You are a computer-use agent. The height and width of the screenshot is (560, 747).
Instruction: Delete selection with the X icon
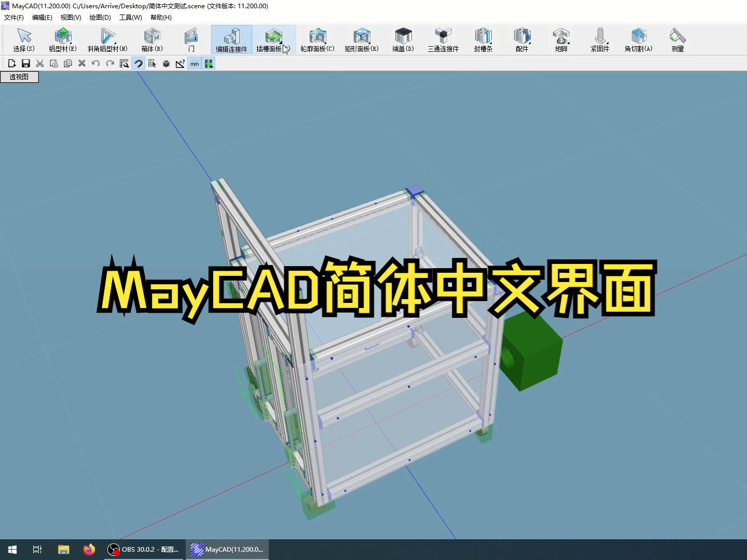pos(82,63)
